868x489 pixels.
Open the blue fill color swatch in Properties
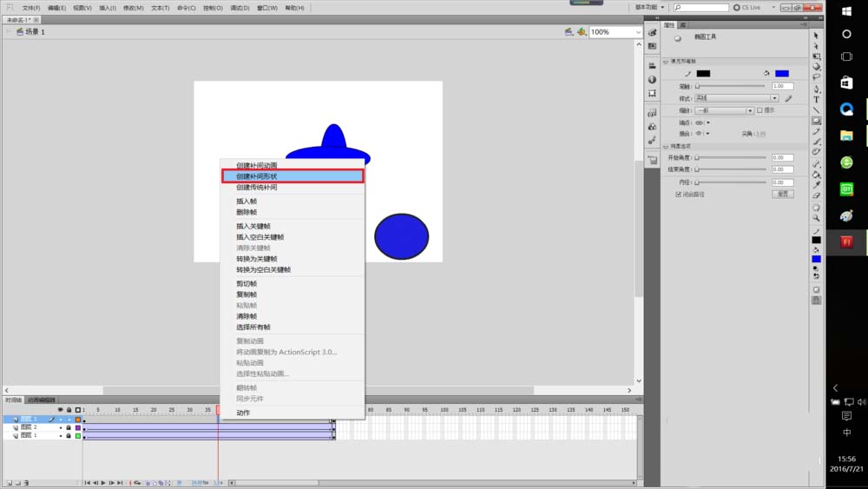click(x=782, y=74)
